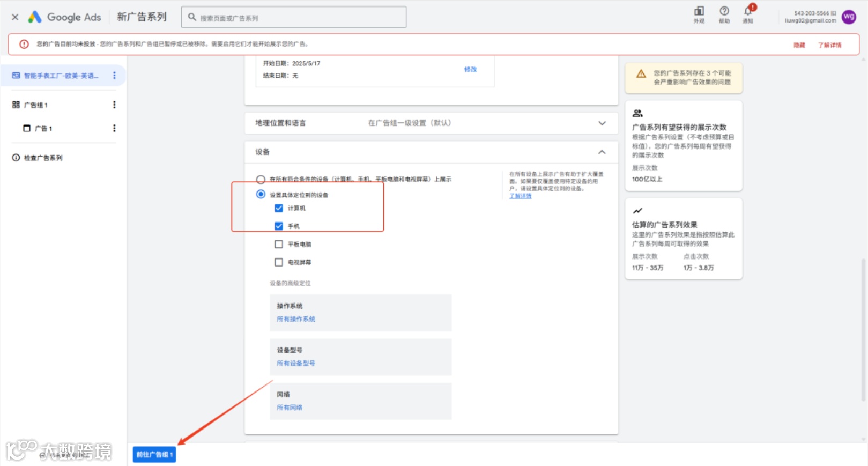Click the grid icon beside 广告组 1

16,105
